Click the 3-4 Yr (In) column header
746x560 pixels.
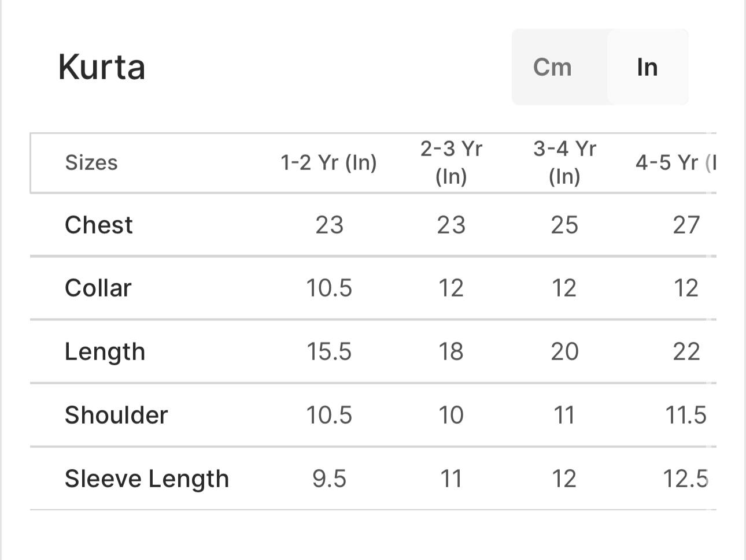point(564,163)
